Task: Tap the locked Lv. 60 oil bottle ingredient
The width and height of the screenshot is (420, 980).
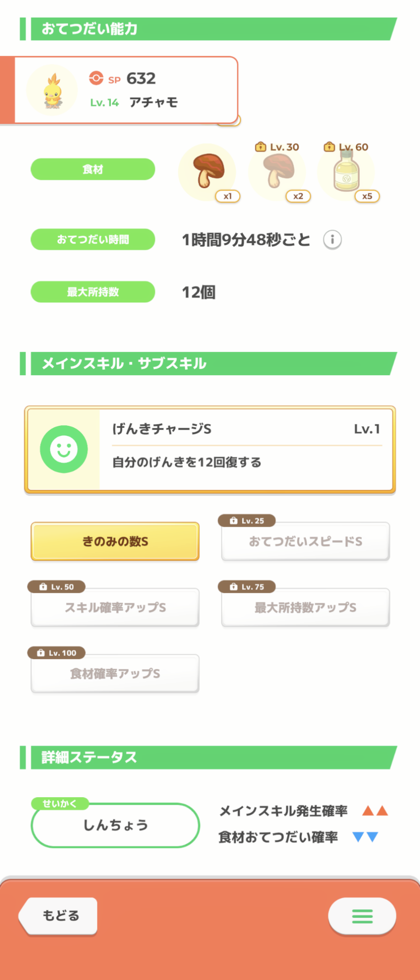Action: (346, 171)
